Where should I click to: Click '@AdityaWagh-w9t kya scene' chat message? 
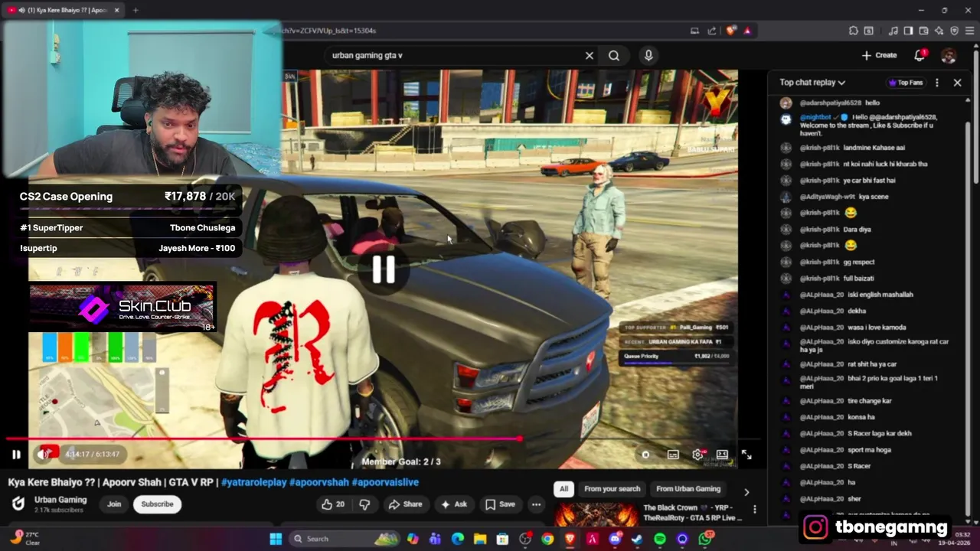coord(844,197)
